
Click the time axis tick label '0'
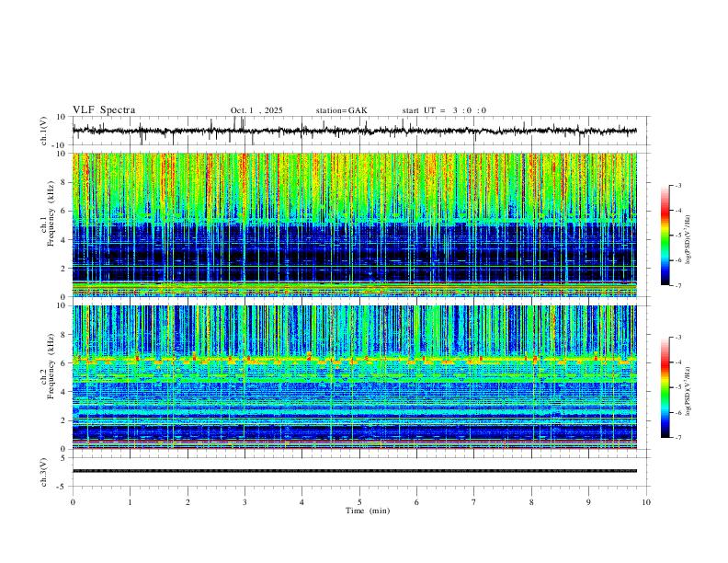coord(73,502)
